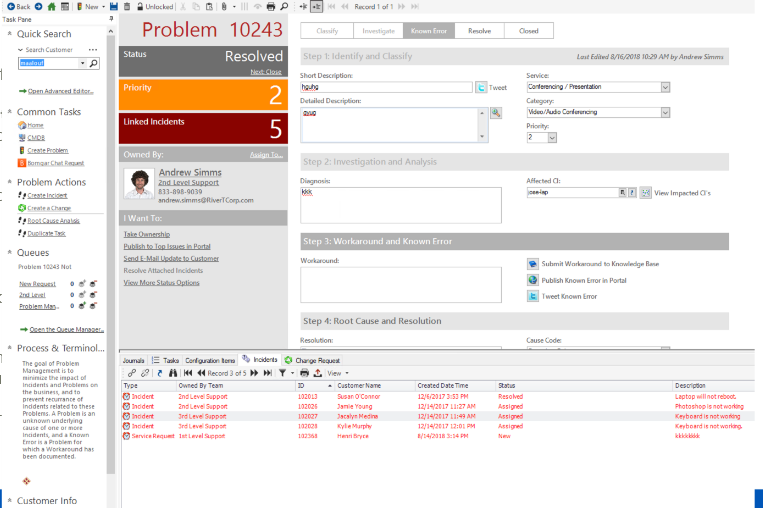Click Submit Workaround to Knowledge Base icon
763x508 pixels.
pos(533,264)
